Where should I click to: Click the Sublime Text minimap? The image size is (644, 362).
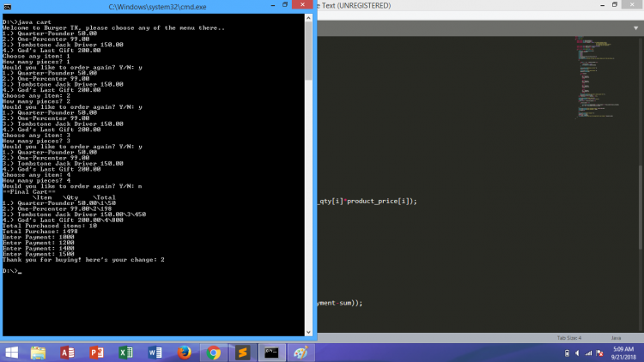click(x=597, y=78)
